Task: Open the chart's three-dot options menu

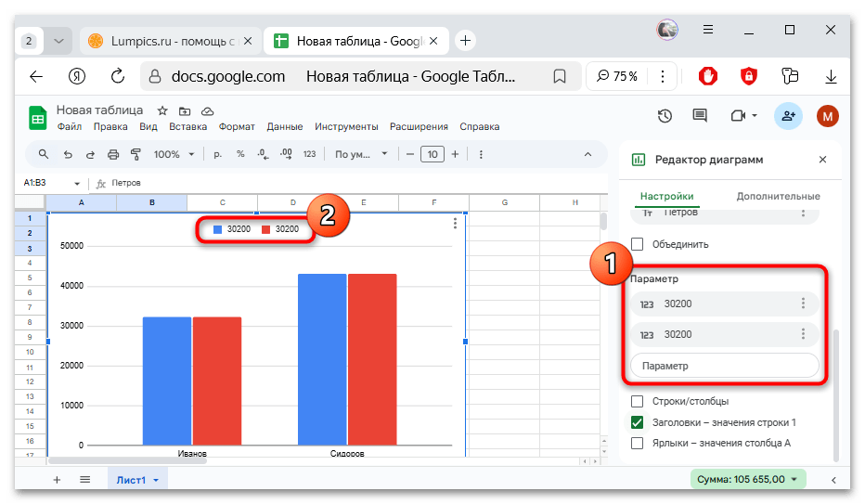Action: pos(455,223)
